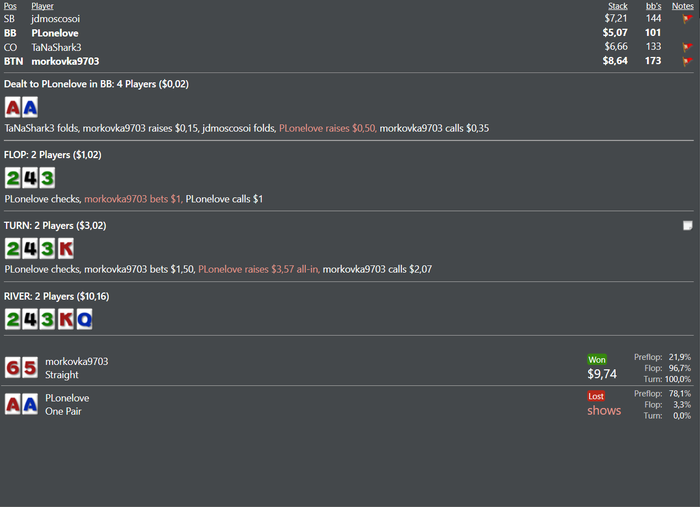Click the Notes column header
700x507 pixels.
[x=683, y=6]
